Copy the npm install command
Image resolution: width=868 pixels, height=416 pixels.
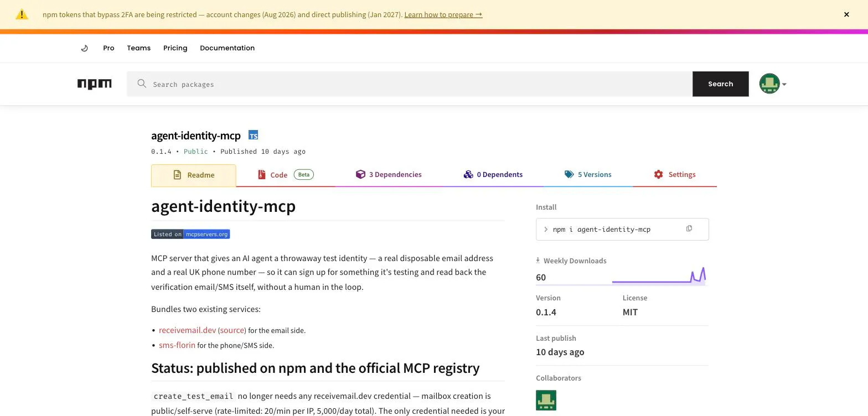pos(689,228)
